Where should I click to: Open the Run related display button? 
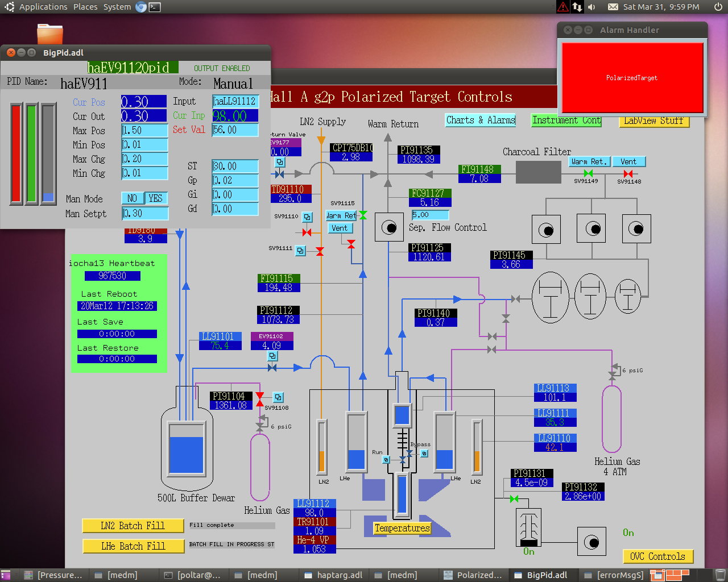386,459
